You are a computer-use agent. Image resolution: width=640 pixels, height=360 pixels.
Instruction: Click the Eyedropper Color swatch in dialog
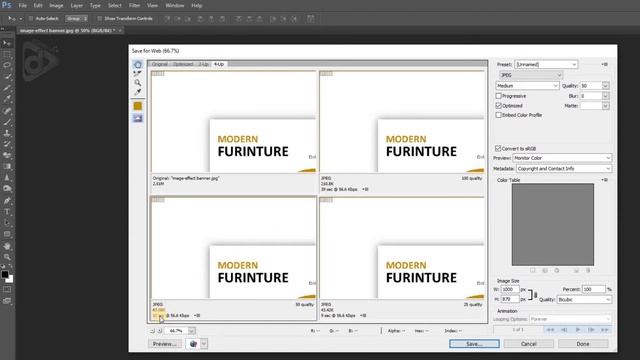(138, 106)
